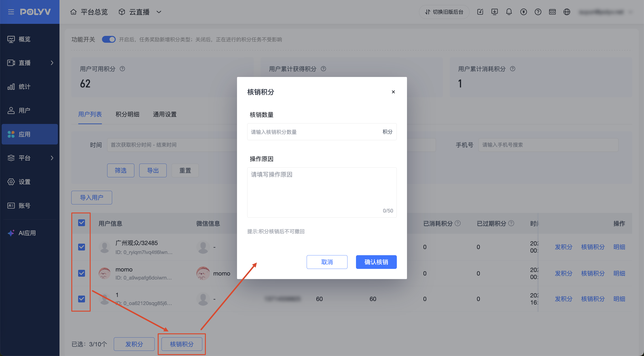Open the download center icon
Screen dimensions: 644x356
[495, 12]
